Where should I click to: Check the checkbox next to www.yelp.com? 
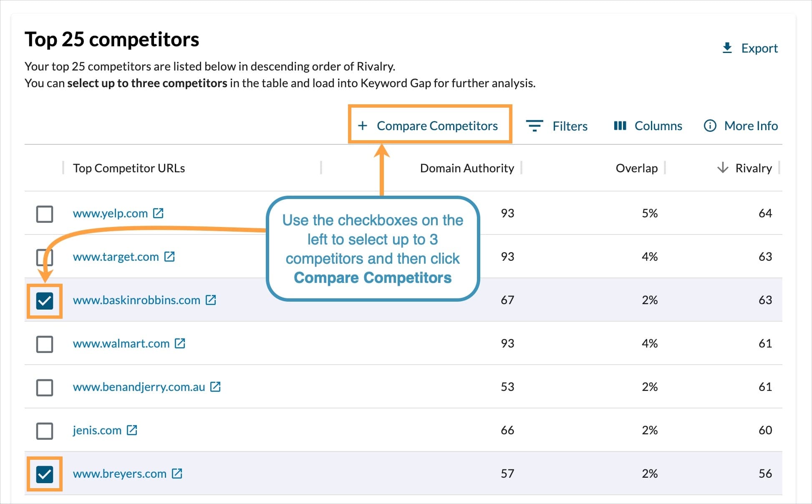pyautogui.click(x=45, y=214)
